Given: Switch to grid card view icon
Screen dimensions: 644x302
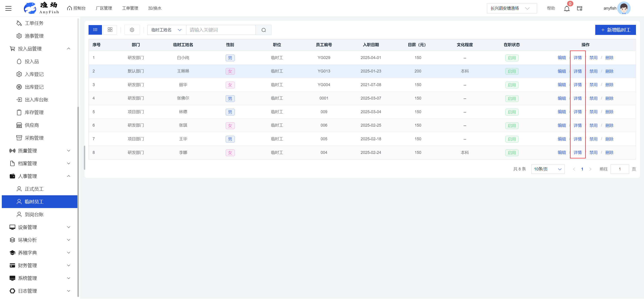Looking at the screenshot, I should tap(110, 30).
